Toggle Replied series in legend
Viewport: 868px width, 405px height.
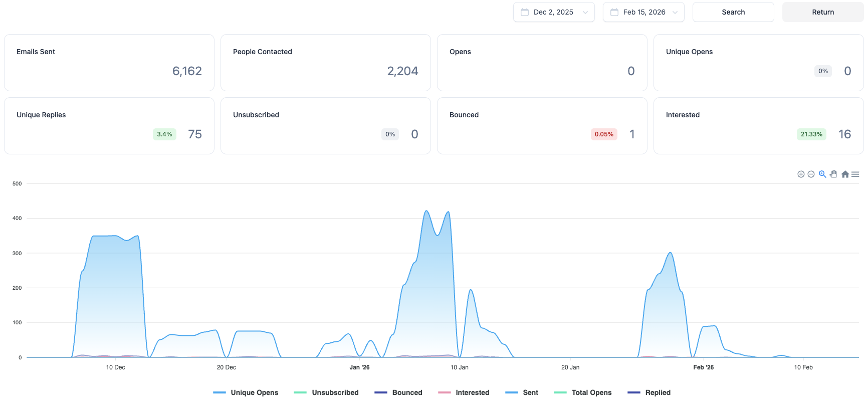[649, 392]
